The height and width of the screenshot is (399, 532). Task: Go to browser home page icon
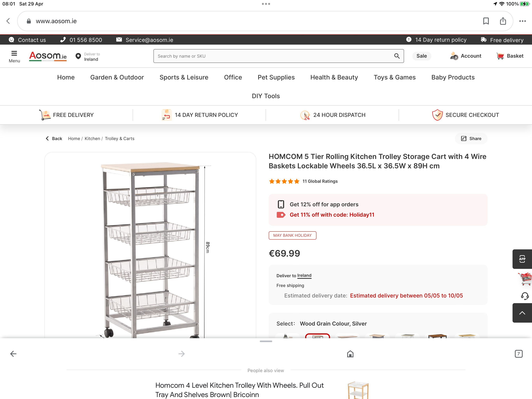click(x=350, y=354)
